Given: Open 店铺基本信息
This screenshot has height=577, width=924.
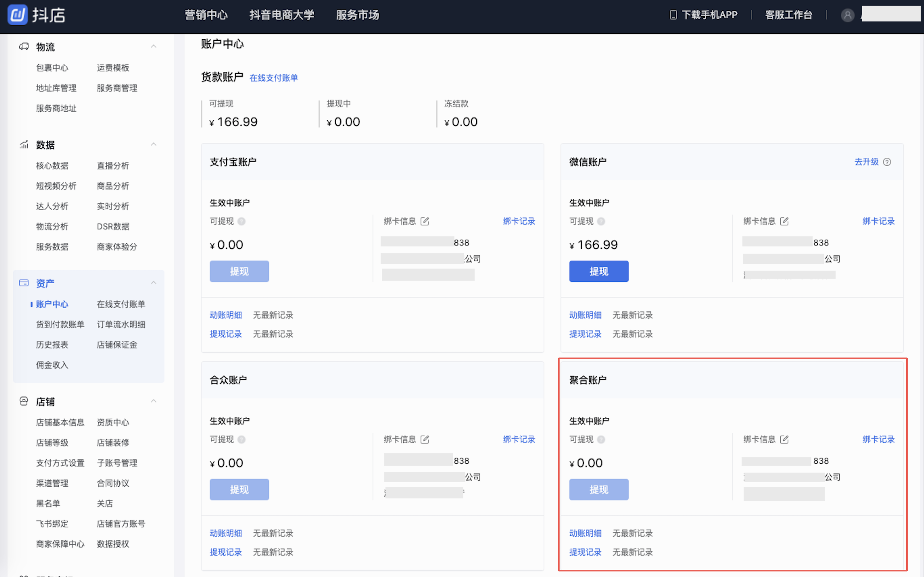Looking at the screenshot, I should point(60,422).
